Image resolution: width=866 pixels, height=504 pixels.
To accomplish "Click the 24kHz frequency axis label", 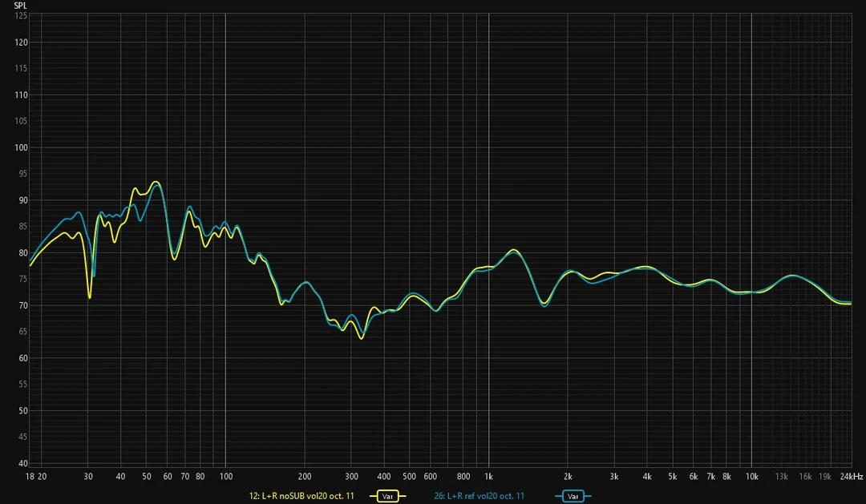I will 851,477.
